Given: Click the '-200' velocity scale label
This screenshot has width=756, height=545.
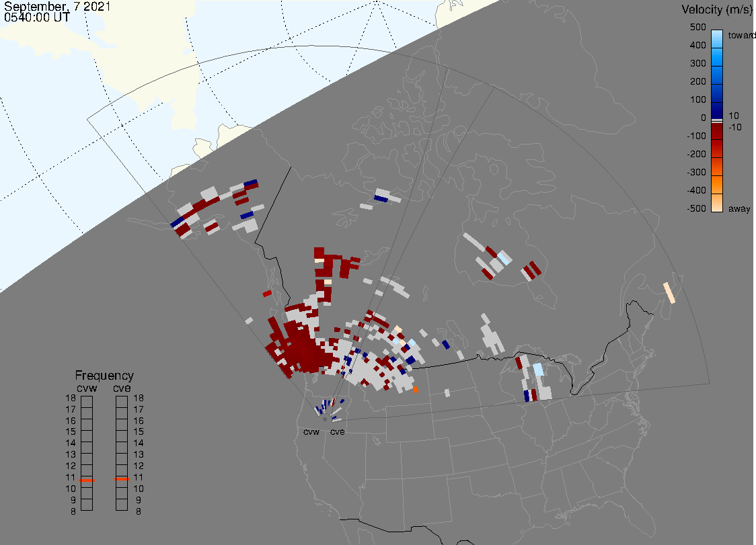Looking at the screenshot, I should 697,154.
